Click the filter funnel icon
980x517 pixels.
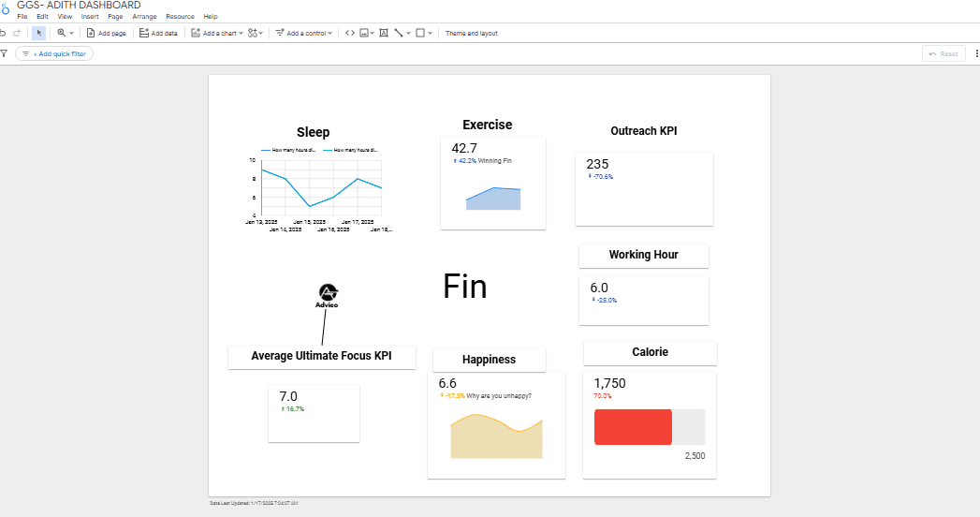4,54
